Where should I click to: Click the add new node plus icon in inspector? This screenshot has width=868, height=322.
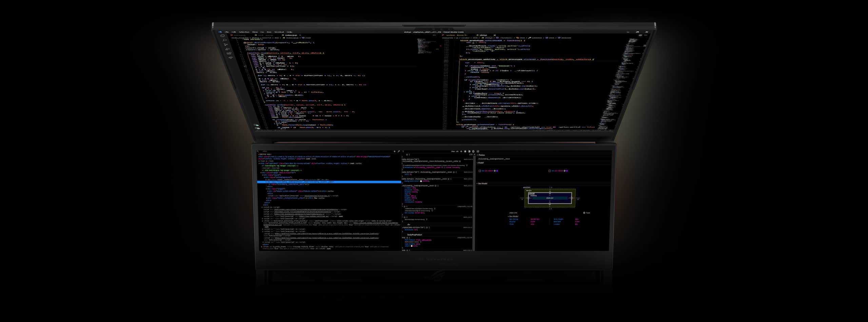395,152
